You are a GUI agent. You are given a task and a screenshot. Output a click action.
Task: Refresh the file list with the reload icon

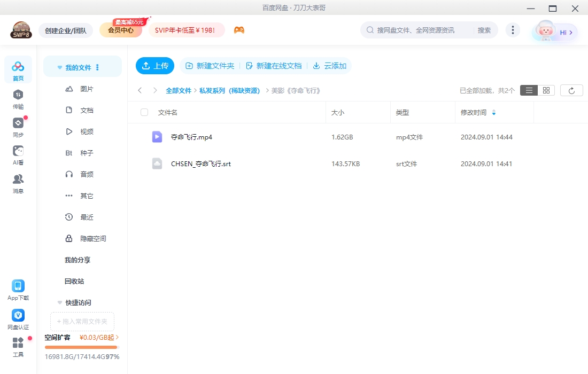pyautogui.click(x=571, y=90)
